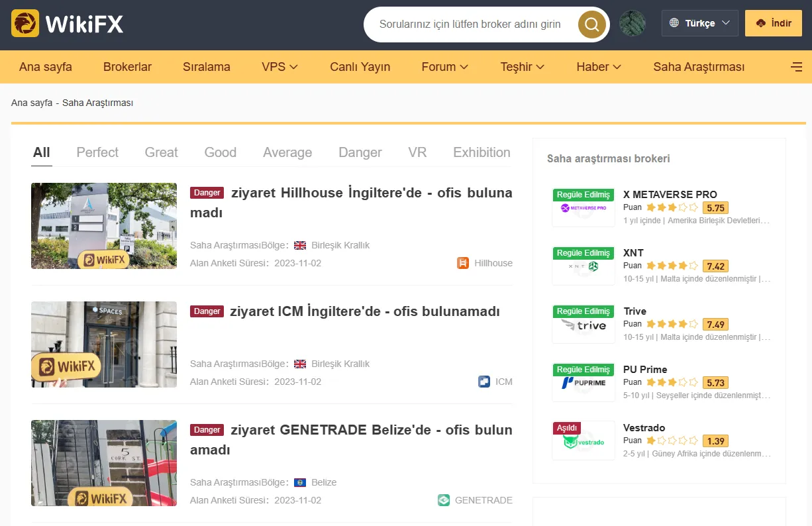This screenshot has width=812, height=526.
Task: Select the Average tab
Action: [287, 152]
